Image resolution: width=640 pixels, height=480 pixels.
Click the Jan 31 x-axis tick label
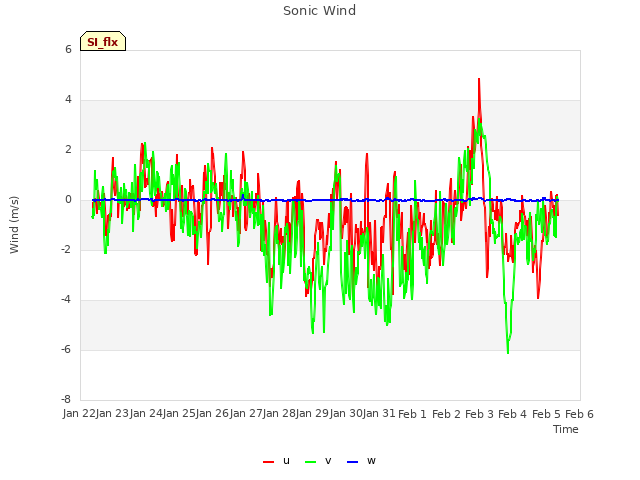pyautogui.click(x=379, y=413)
